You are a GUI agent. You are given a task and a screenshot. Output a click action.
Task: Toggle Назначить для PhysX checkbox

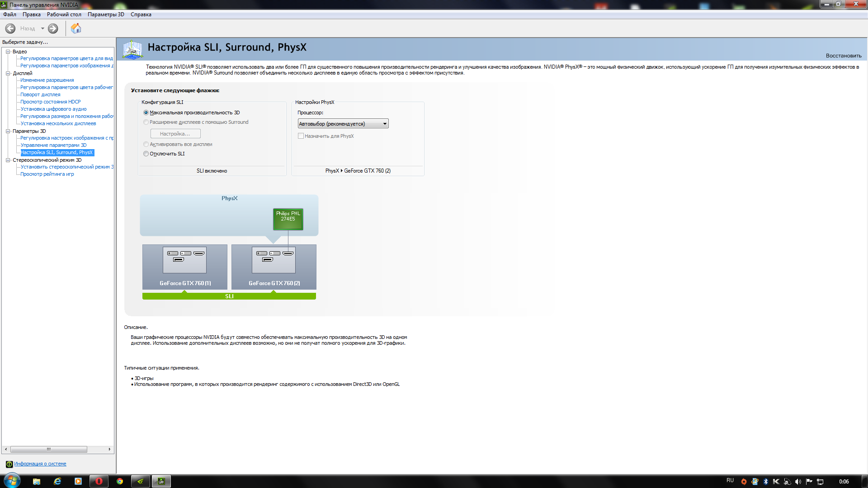click(301, 136)
